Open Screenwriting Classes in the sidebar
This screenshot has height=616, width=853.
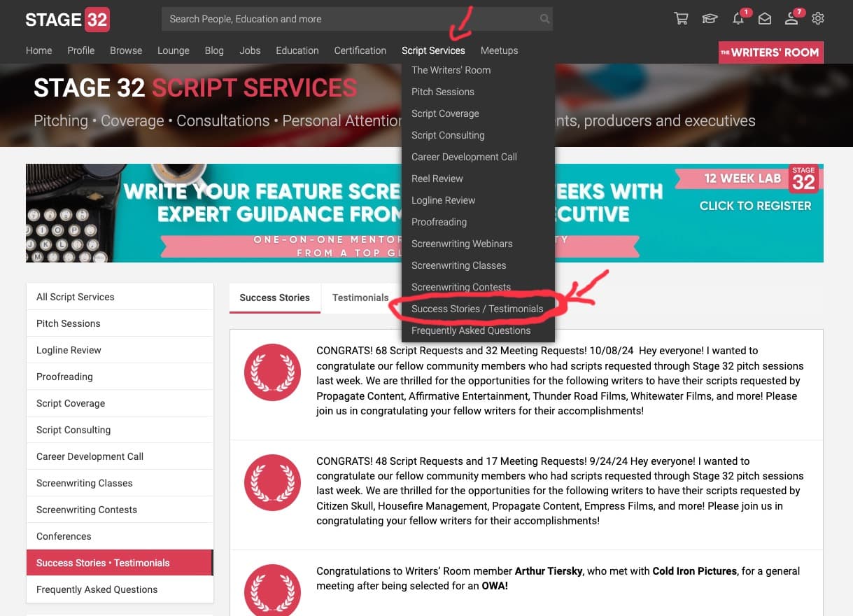point(120,483)
